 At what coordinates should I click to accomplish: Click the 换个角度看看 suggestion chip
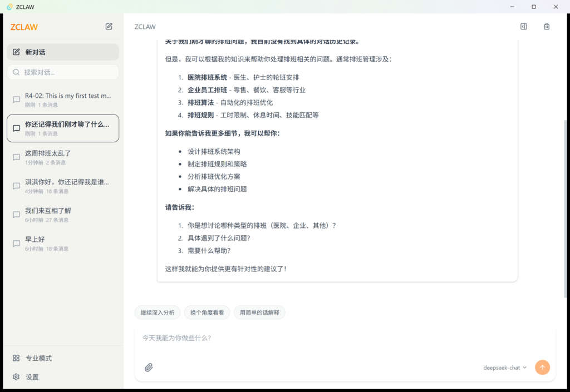point(207,312)
